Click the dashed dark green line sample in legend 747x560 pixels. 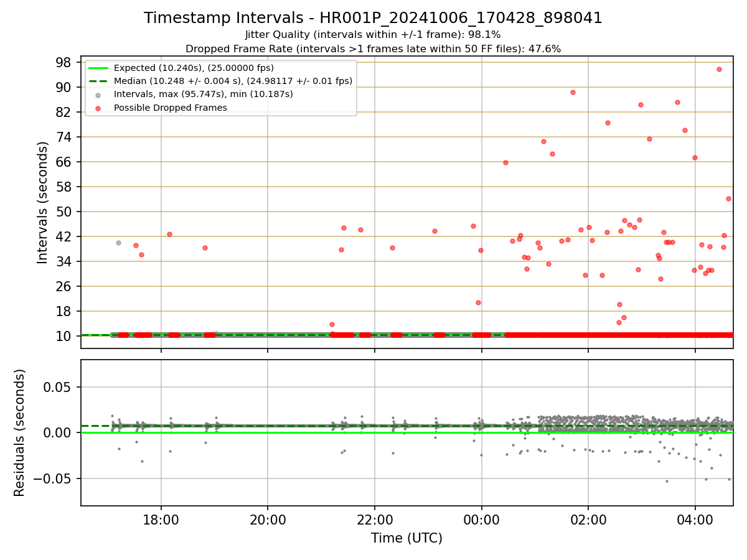[98, 81]
